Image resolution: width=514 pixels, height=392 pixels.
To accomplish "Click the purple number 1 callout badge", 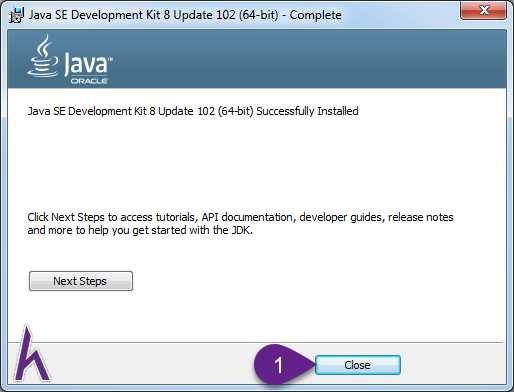I will click(x=279, y=365).
